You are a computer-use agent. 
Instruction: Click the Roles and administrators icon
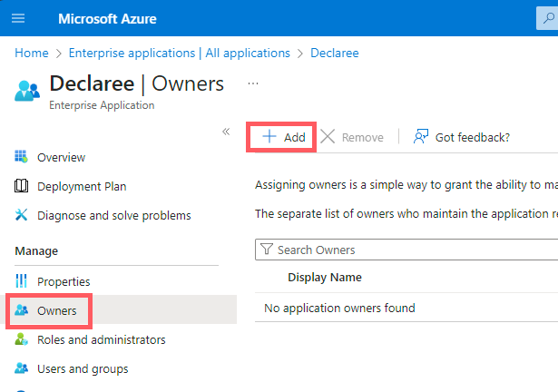pyautogui.click(x=22, y=339)
